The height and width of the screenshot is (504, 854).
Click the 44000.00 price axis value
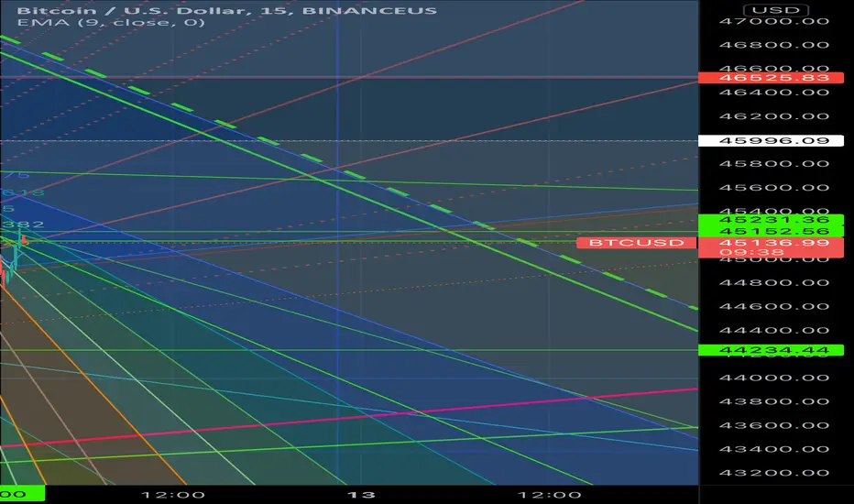(x=774, y=378)
